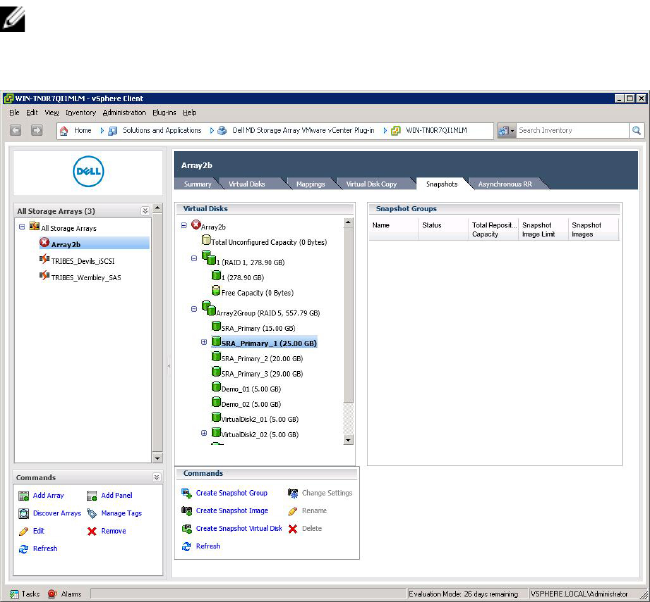Click into the Search Inventory field
Image resolution: width=650 pixels, height=602 pixels.
(x=570, y=130)
